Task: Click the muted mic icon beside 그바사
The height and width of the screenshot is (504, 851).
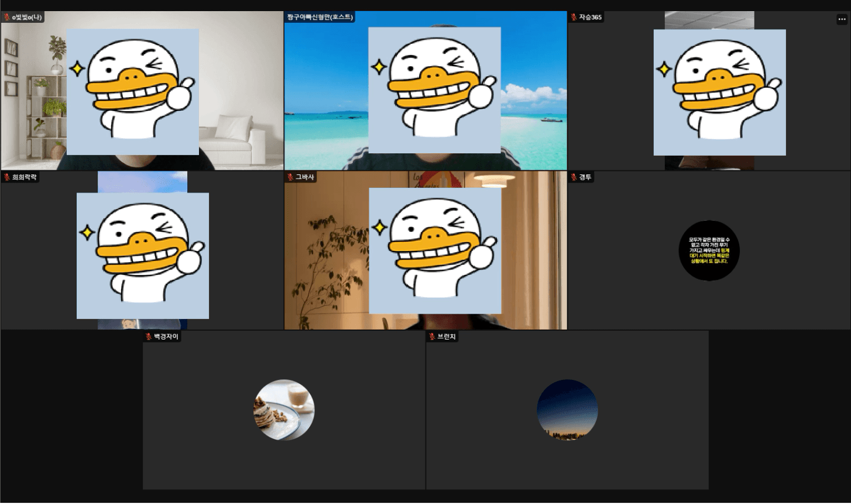Action: [290, 177]
